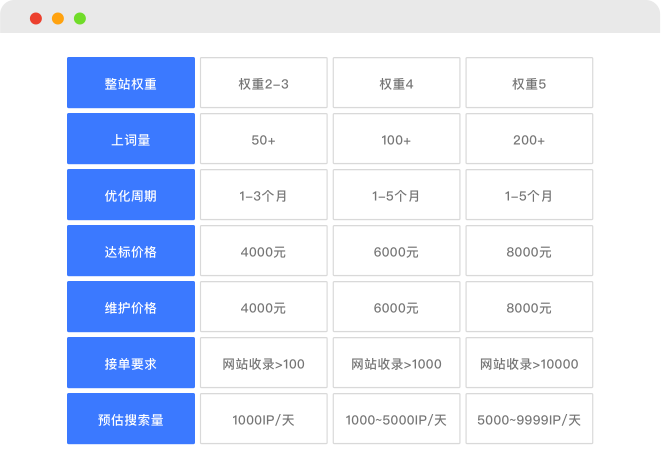Image resolution: width=661 pixels, height=467 pixels.
Task: Click the 网站收录>1000 cell
Action: point(396,363)
